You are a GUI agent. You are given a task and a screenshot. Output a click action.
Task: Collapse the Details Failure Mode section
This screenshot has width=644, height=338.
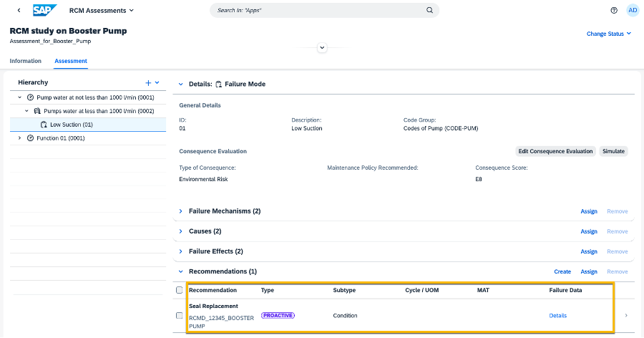pyautogui.click(x=181, y=84)
